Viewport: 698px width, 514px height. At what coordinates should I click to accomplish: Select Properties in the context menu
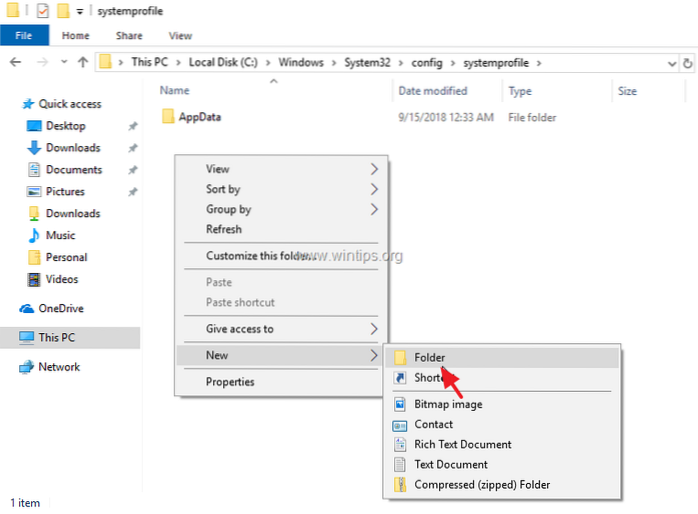(x=230, y=381)
